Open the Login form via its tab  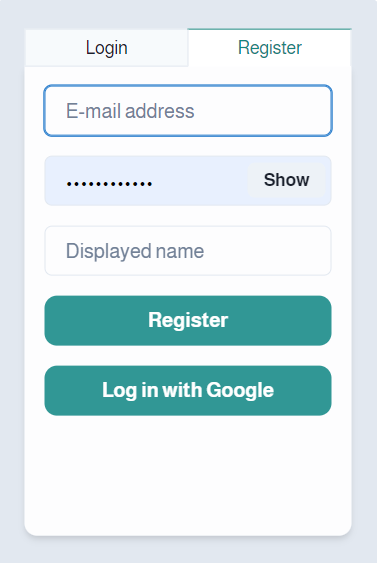106,48
